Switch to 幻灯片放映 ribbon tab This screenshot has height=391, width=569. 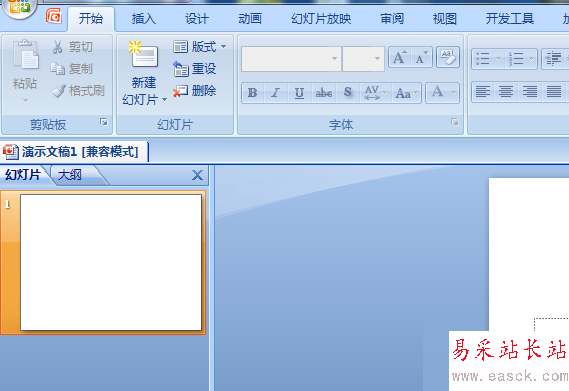pos(321,19)
